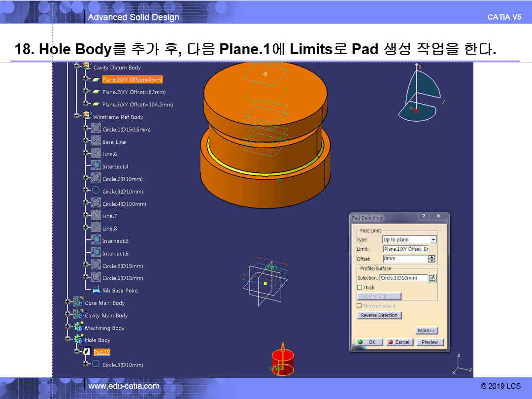Image resolution: width=532 pixels, height=399 pixels.
Task: Expand the Cavity Main Body node
Action: (x=68, y=315)
